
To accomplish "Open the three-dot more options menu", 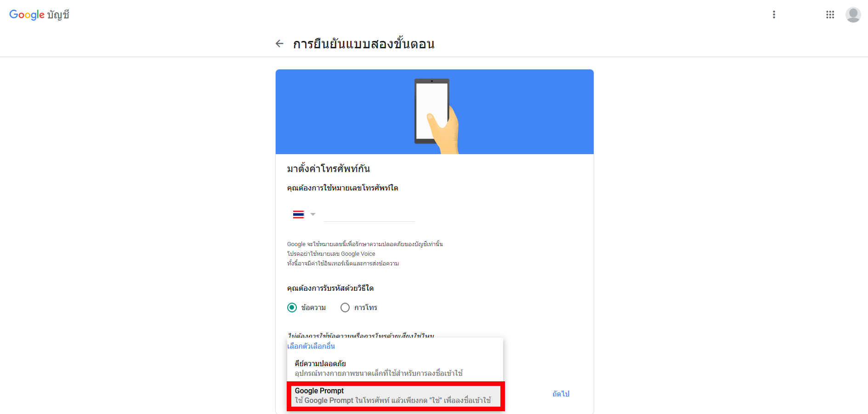I will 774,15.
